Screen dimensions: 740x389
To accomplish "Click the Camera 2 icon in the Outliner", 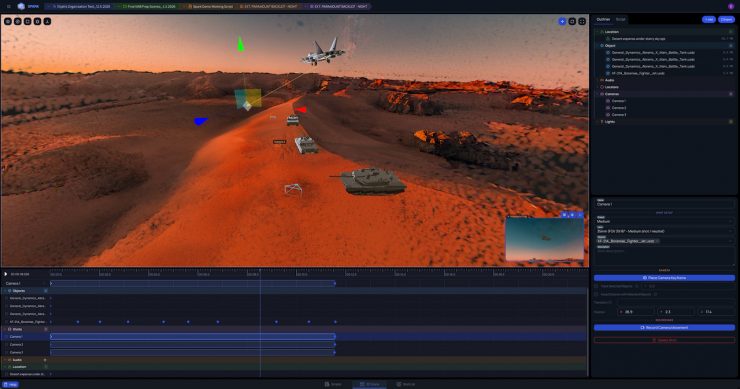I will click(x=608, y=108).
